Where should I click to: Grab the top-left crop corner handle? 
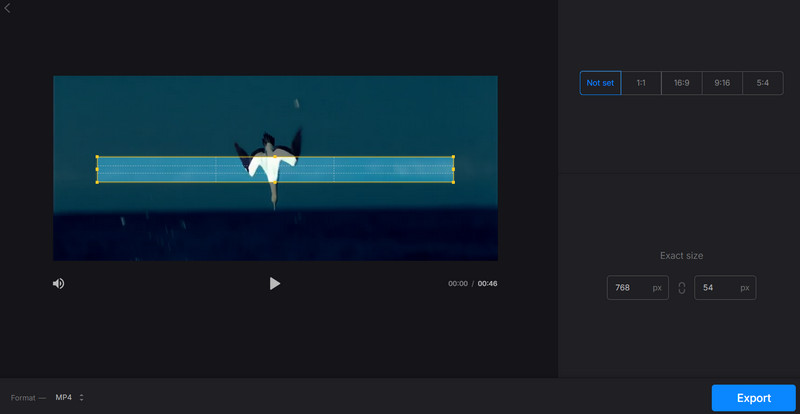click(x=97, y=157)
